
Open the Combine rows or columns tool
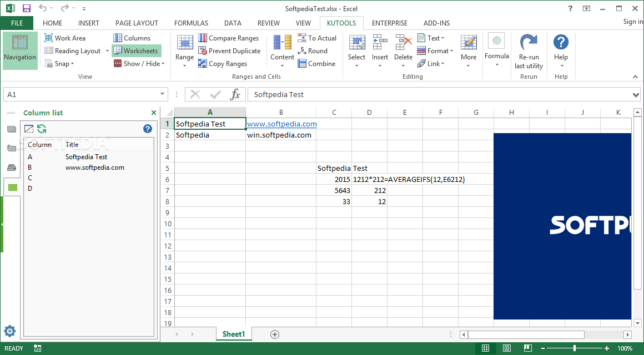pyautogui.click(x=316, y=64)
